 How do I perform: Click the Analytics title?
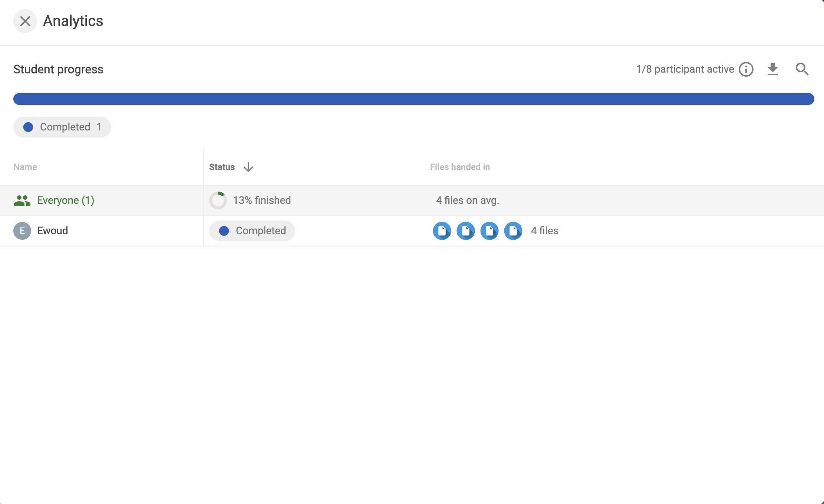(x=73, y=21)
